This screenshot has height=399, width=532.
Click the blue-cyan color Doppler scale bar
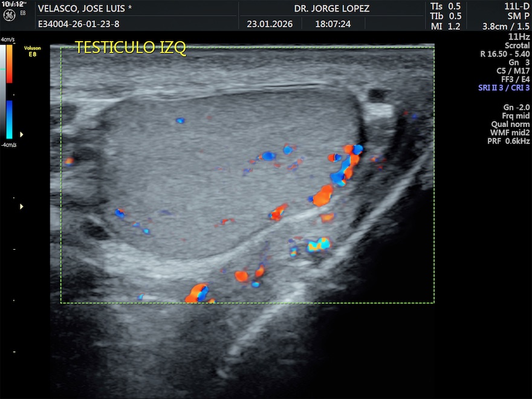(10, 120)
